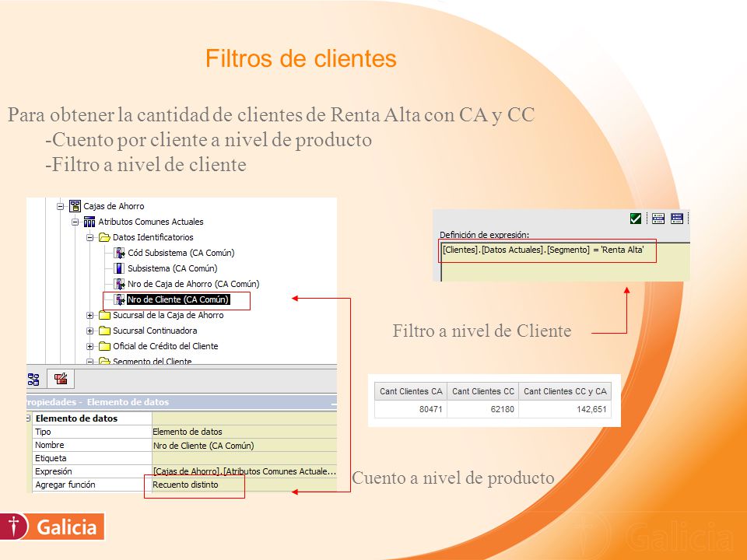Select Nro de Caja de Ahorro (CA Común)

click(194, 285)
